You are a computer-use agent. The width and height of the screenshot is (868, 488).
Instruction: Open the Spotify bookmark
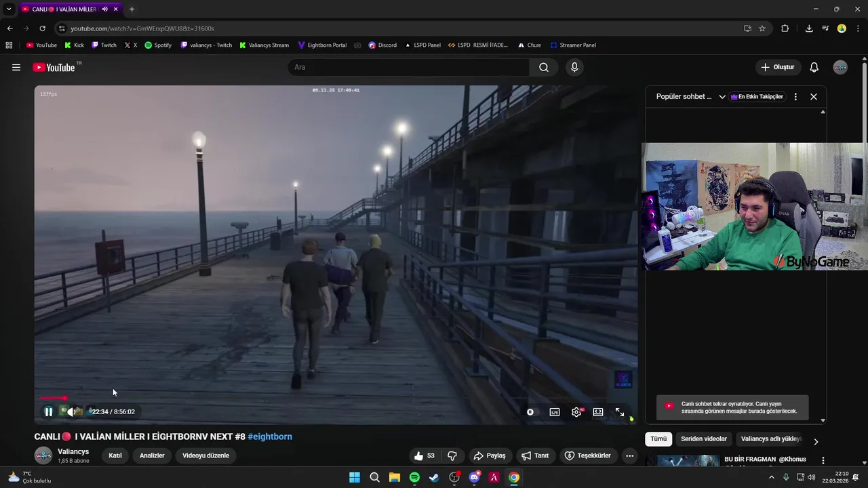(x=158, y=45)
